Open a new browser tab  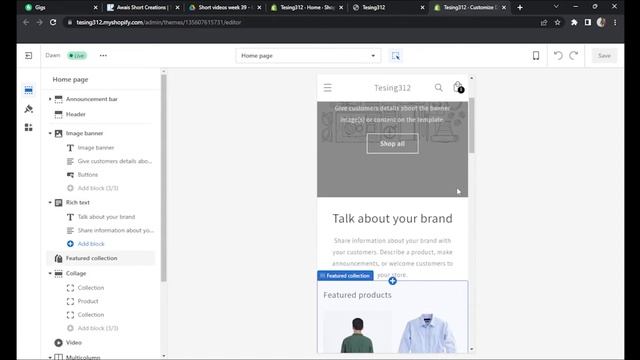[520, 7]
